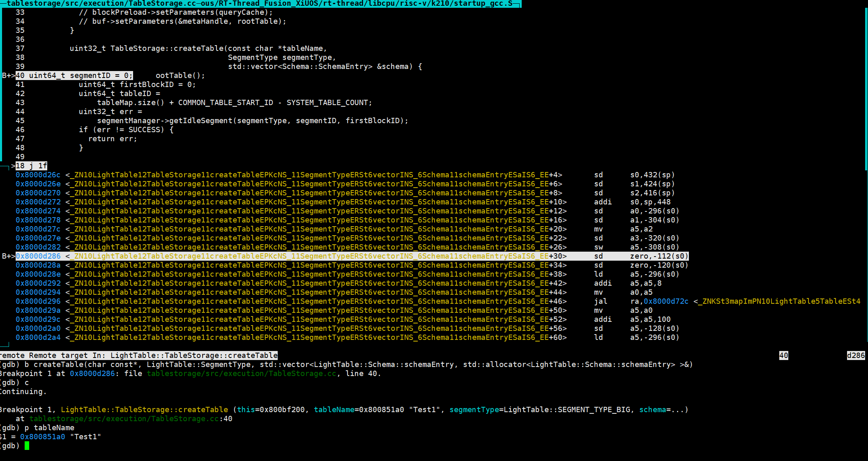Click disassembly address 0x8000d296
Viewport: 868px width, 461px height.
point(38,301)
